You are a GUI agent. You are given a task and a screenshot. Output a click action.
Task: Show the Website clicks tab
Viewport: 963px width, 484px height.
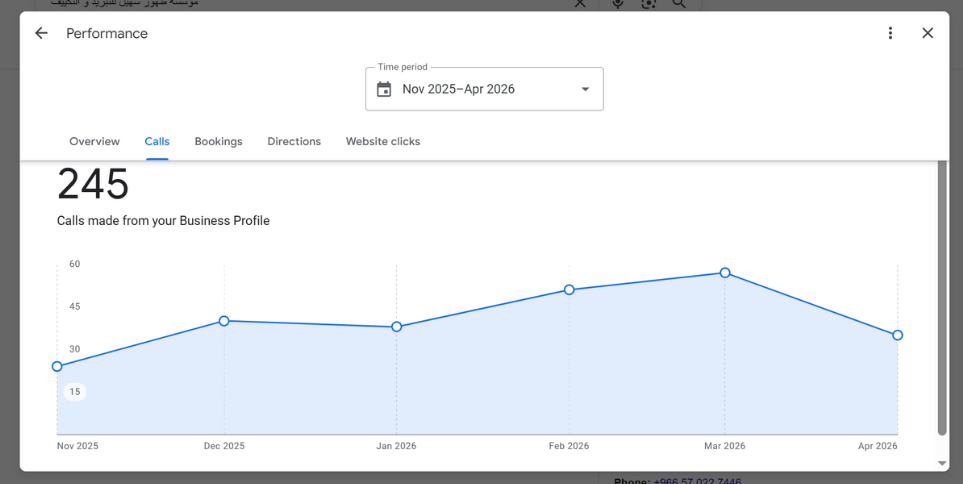tap(383, 142)
